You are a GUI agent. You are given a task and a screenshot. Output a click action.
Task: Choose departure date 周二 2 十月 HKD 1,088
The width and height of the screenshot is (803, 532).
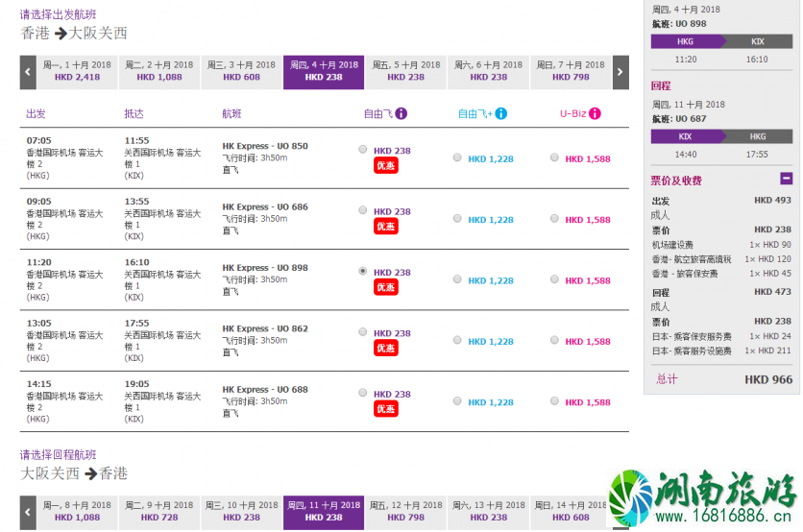tap(159, 72)
